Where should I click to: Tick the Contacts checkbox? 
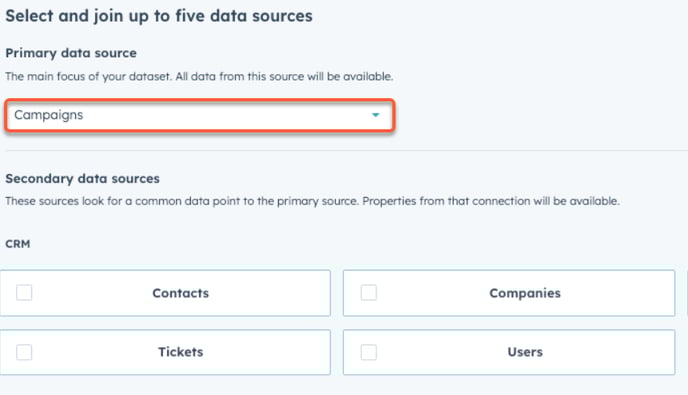[24, 292]
